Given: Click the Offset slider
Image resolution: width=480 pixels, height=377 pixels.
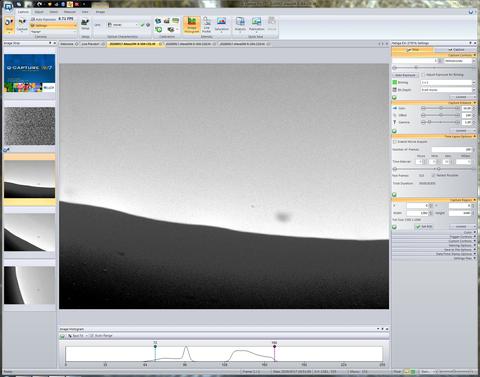Looking at the screenshot, I should point(440,115).
